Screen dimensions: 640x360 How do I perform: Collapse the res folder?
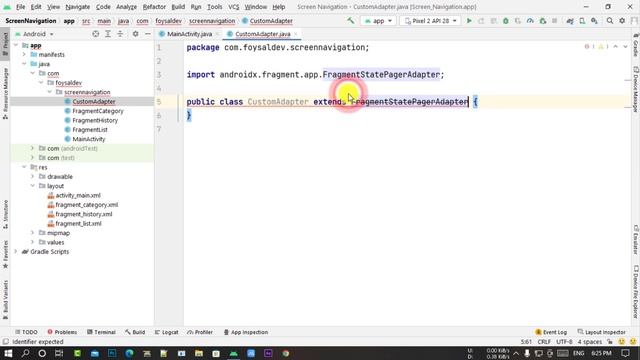pos(24,167)
